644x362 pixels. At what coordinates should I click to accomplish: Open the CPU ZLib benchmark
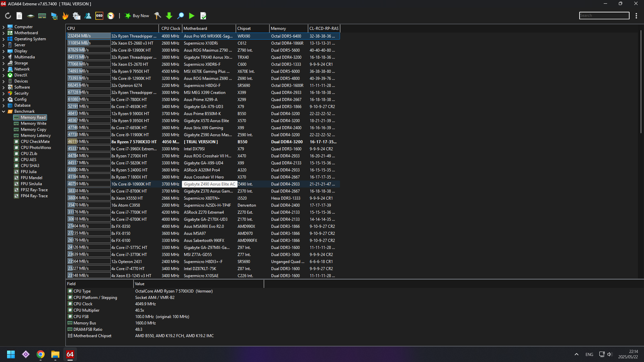(x=29, y=154)
